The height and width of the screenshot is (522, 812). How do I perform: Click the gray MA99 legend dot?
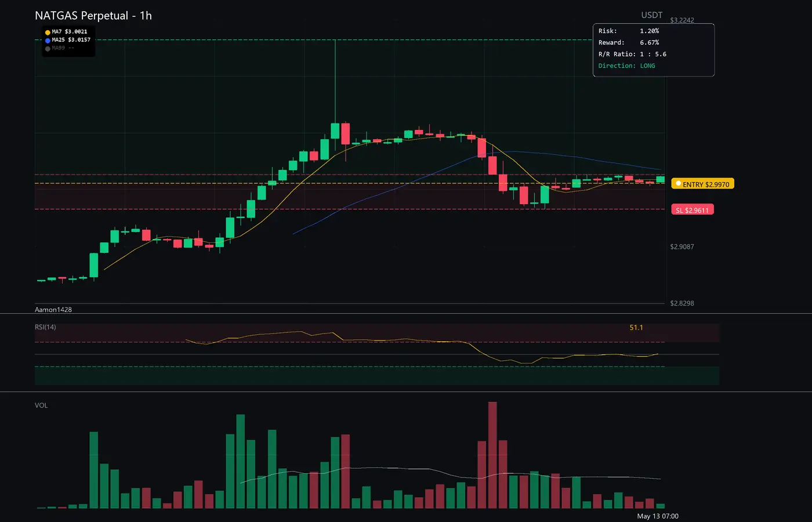(48, 49)
